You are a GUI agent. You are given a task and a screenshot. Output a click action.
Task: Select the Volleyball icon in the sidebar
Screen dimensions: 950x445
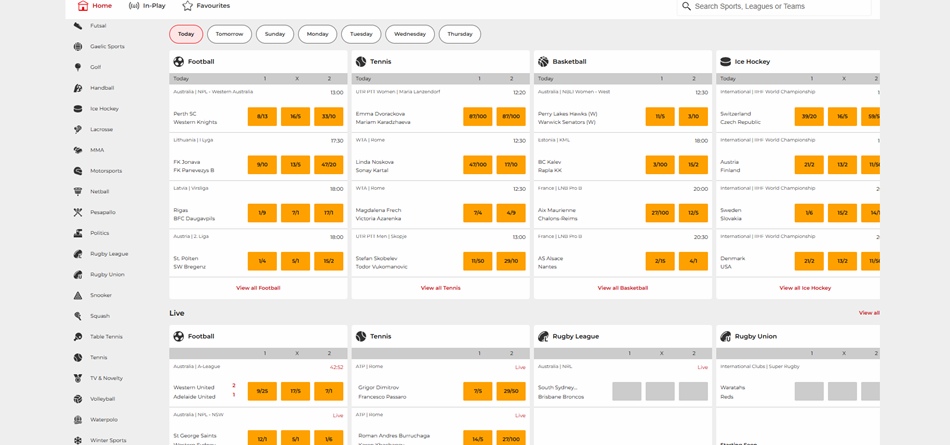pos(78,399)
